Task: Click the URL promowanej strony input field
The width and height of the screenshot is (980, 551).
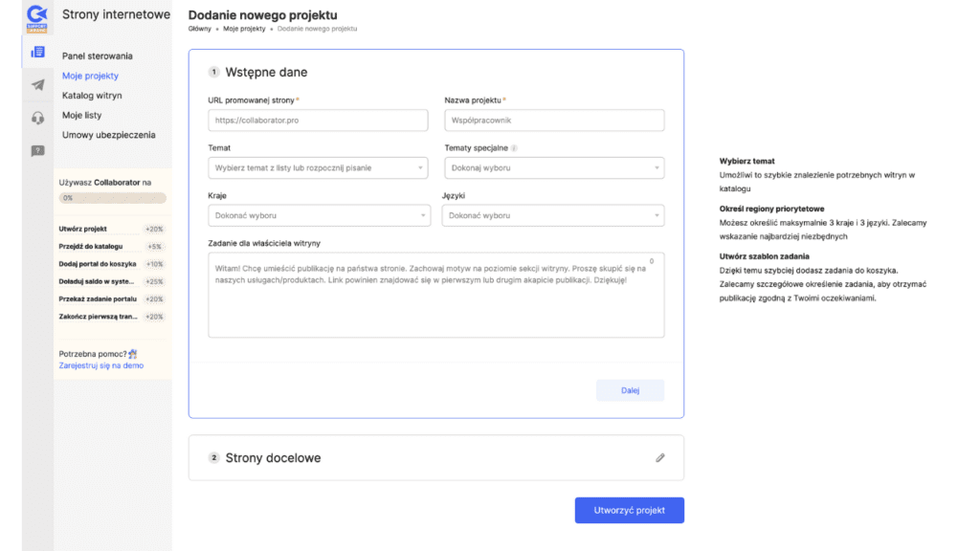Action: pos(318,120)
